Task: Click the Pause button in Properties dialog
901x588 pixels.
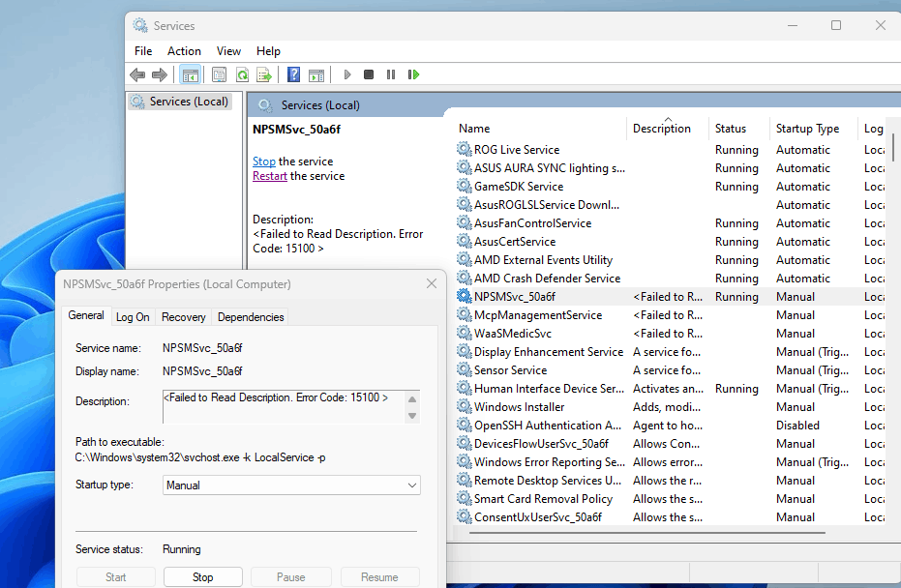Action: pos(290,577)
